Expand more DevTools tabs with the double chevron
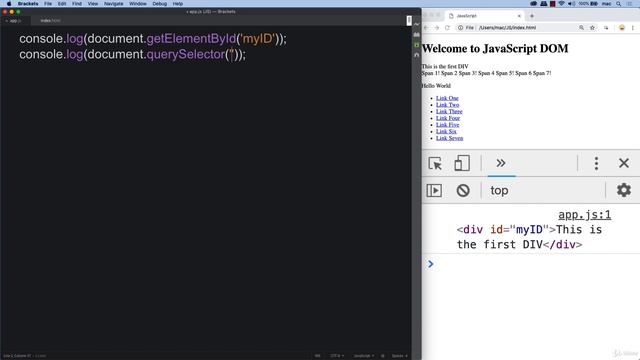The height and width of the screenshot is (360, 640). [501, 163]
